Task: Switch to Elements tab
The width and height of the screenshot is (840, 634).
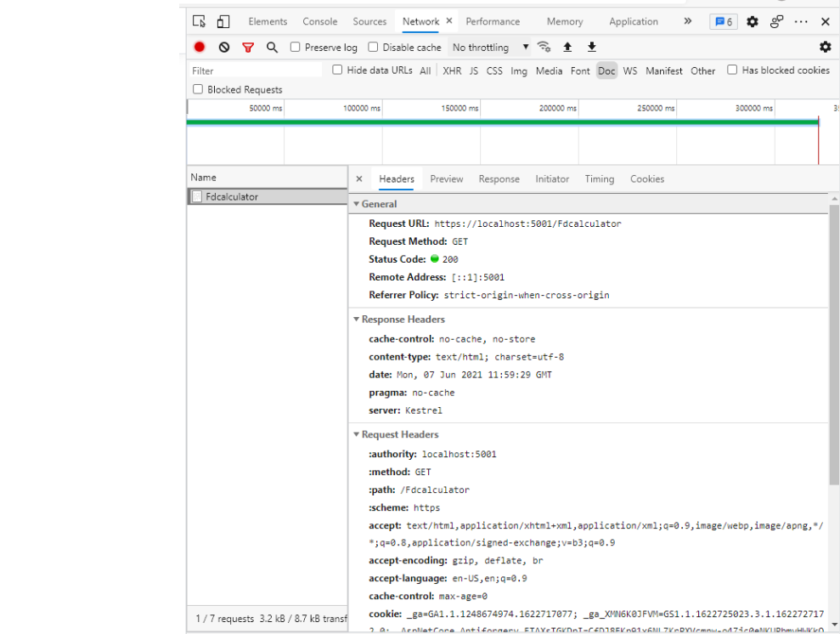Action: pos(268,21)
